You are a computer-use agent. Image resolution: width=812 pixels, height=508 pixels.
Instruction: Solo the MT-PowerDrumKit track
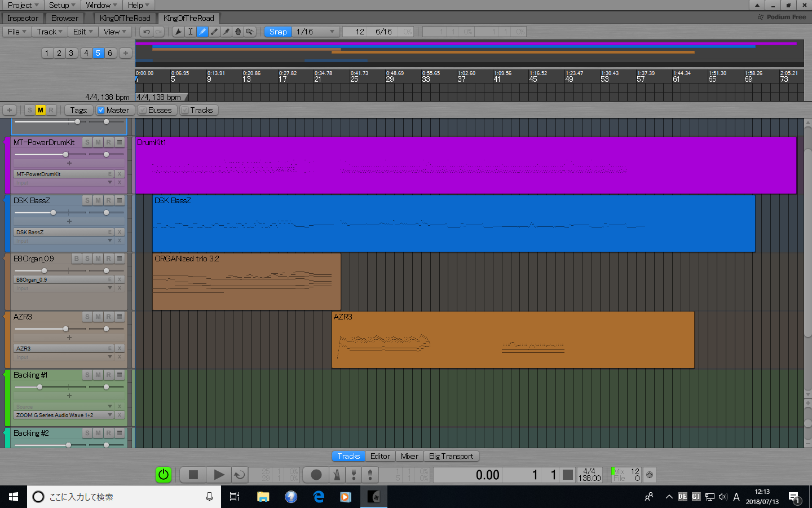pos(87,142)
